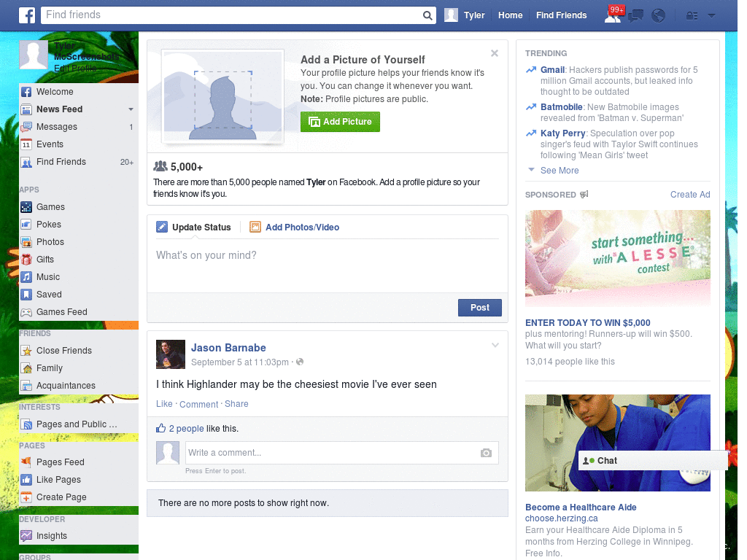The image size is (747, 560).
Task: Open ENTER TODAY TO WIN $5,000 link
Action: pyautogui.click(x=587, y=323)
